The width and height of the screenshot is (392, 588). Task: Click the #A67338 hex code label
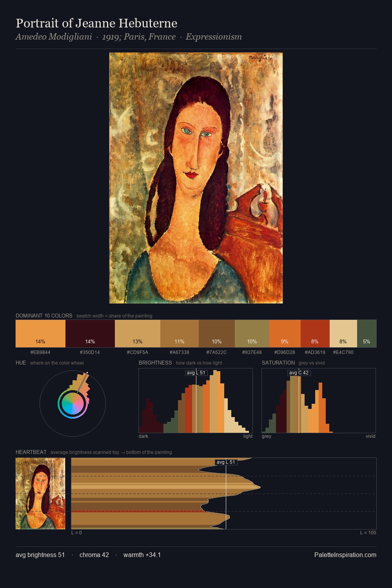[180, 352]
